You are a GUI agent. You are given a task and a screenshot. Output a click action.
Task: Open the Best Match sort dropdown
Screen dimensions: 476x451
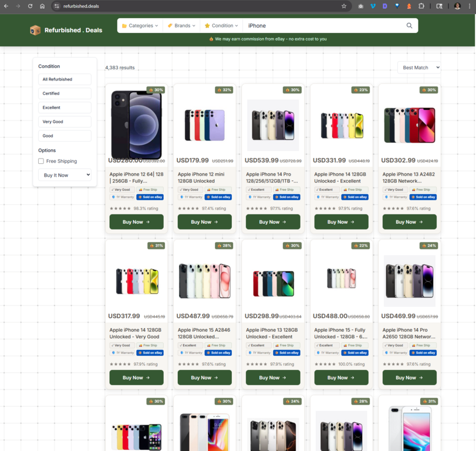click(419, 68)
